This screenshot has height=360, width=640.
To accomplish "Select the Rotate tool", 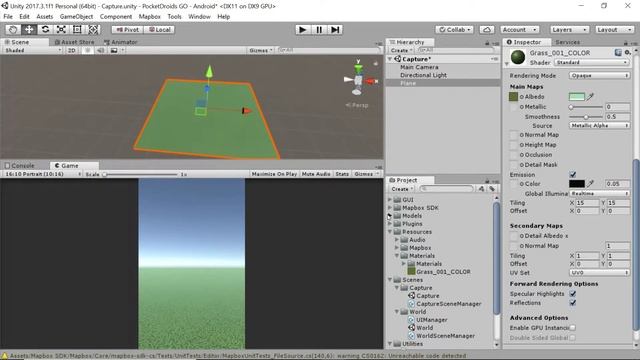I will coord(45,30).
